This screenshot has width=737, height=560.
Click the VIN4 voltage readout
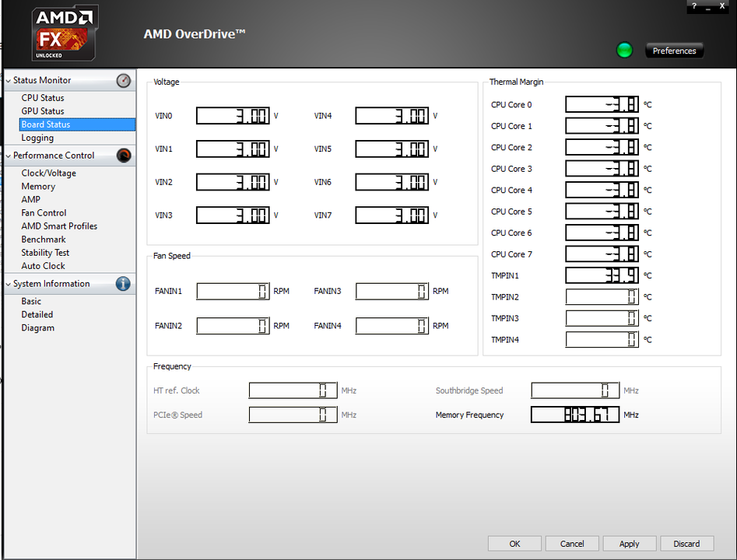pyautogui.click(x=392, y=116)
